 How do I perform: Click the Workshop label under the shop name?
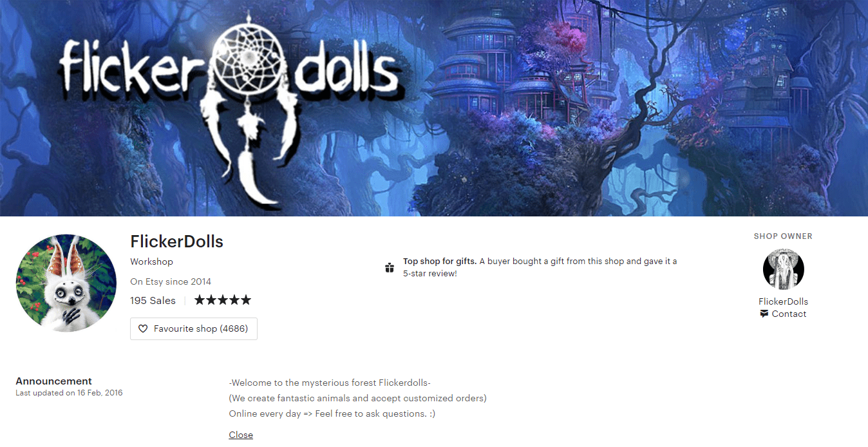[x=151, y=262]
